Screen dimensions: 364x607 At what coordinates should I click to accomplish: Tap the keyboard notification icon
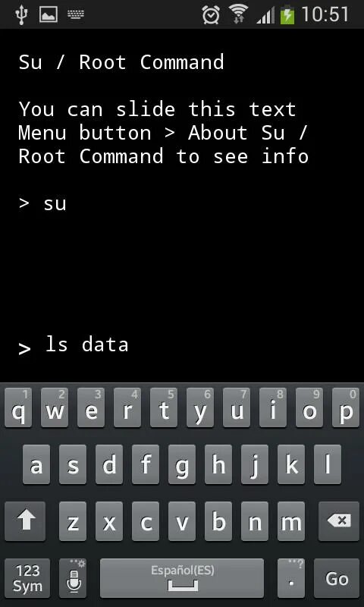[x=76, y=14]
